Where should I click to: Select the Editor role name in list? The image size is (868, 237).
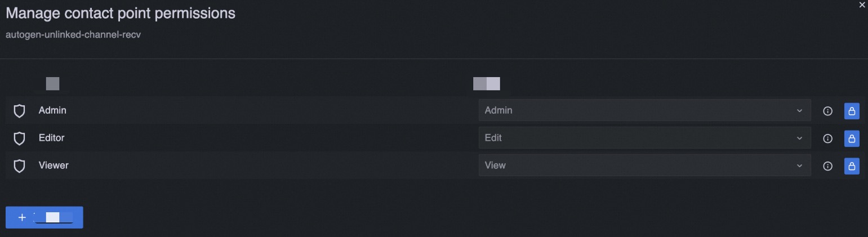(52, 138)
